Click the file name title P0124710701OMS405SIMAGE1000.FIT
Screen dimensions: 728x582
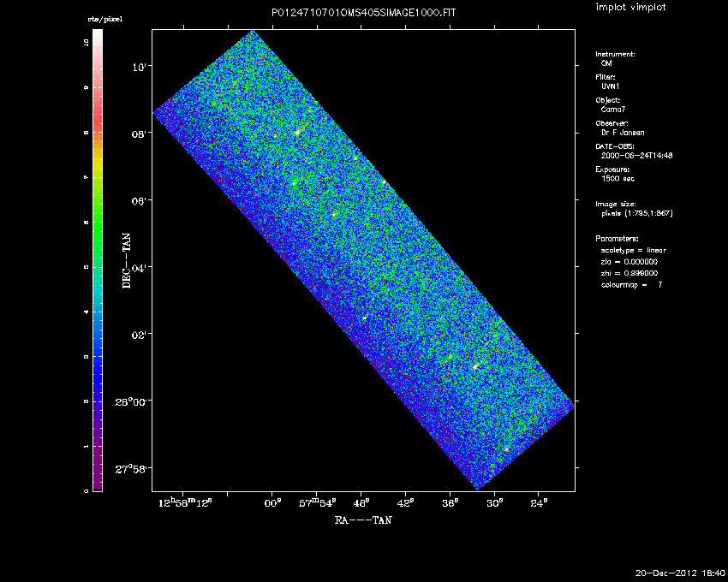(363, 13)
